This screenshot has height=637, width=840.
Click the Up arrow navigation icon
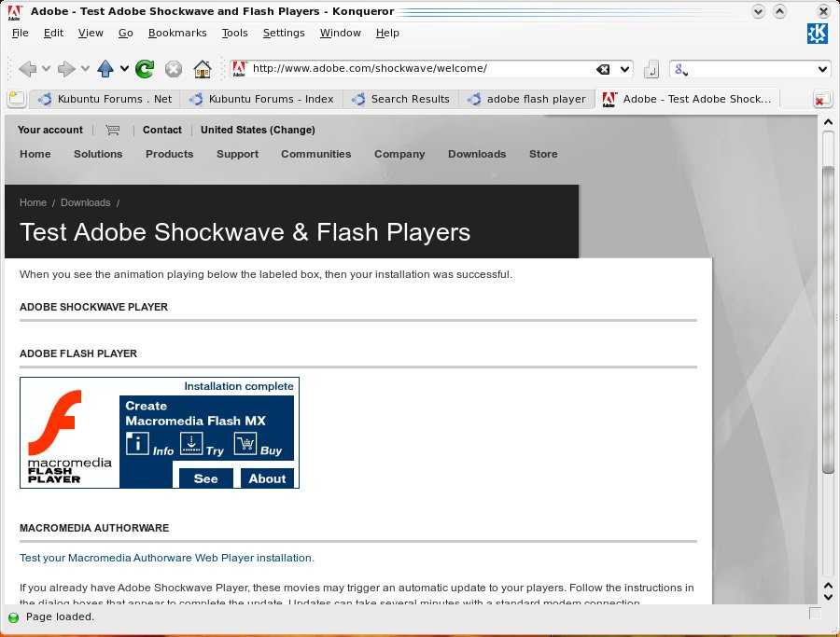105,69
